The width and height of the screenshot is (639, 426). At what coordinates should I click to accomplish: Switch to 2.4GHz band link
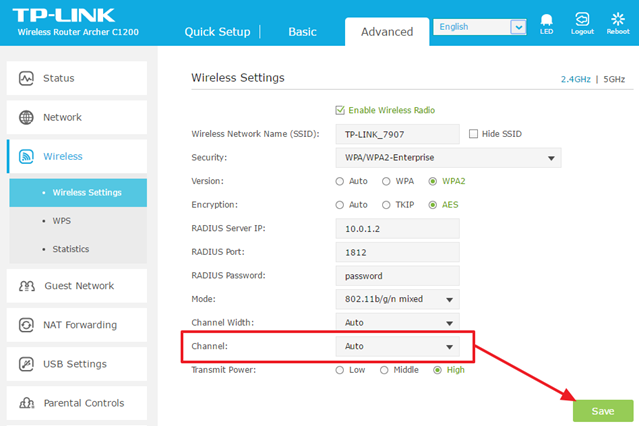pyautogui.click(x=575, y=79)
